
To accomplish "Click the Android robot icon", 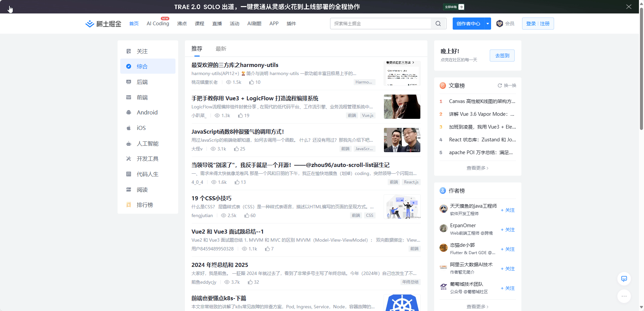I will [129, 112].
